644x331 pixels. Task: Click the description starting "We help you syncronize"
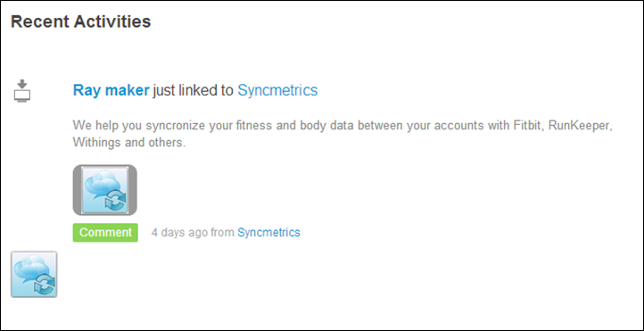[343, 134]
